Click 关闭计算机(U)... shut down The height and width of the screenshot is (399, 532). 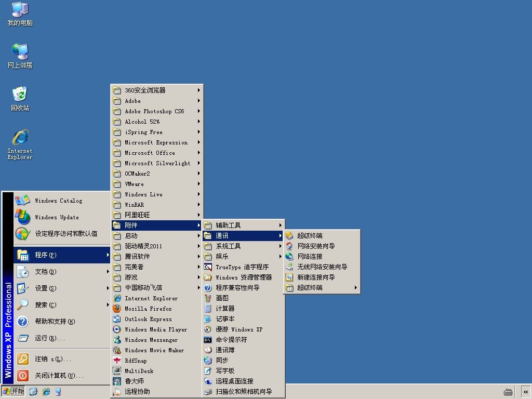62,376
